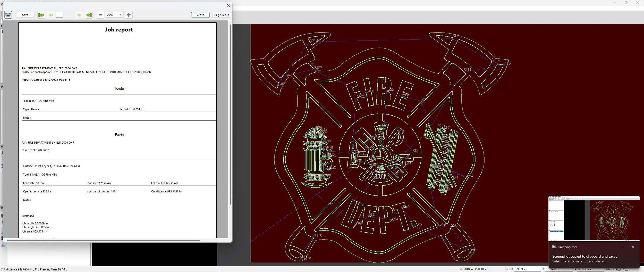The width and height of the screenshot is (644, 272).
Task: Click the status text "Cut distance 982.6957 in"
Action: [x=17, y=269]
